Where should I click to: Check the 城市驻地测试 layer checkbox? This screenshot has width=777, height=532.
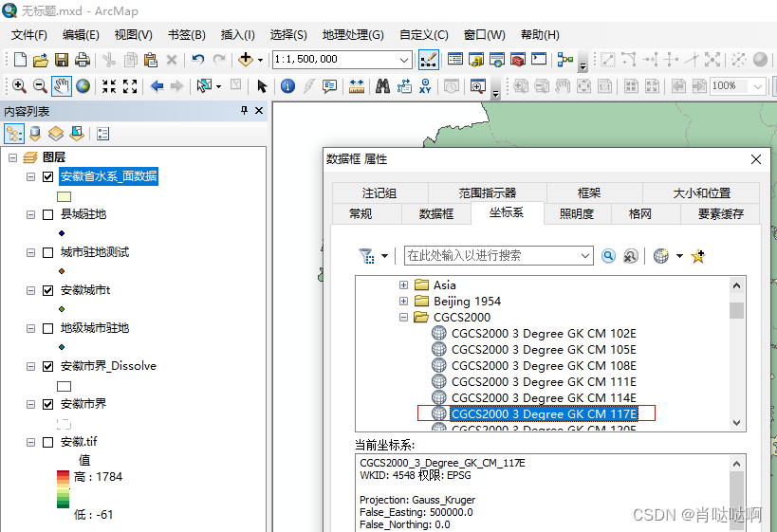pos(48,253)
